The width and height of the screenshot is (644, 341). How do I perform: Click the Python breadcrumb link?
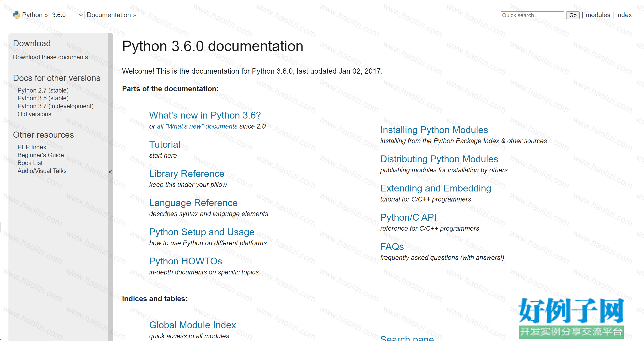pyautogui.click(x=32, y=15)
